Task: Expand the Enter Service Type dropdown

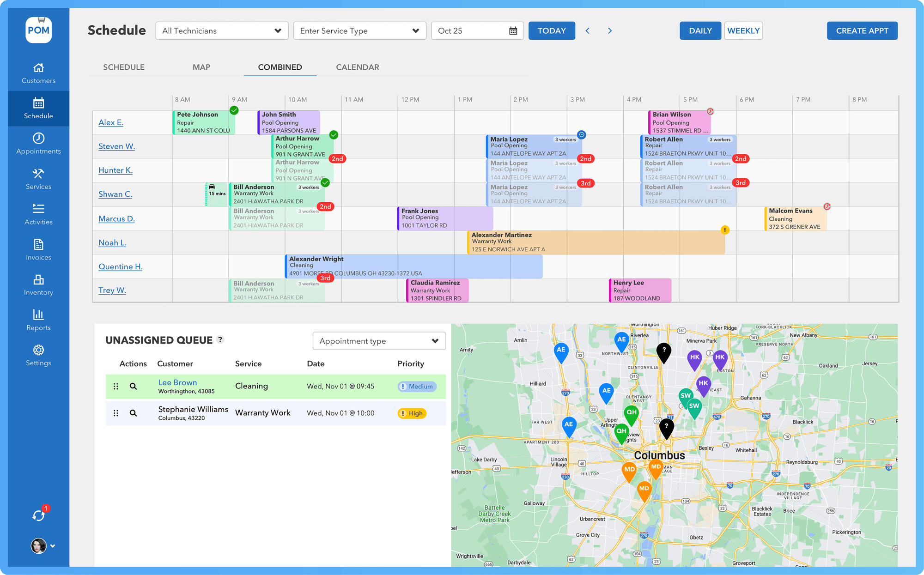Action: tap(359, 30)
